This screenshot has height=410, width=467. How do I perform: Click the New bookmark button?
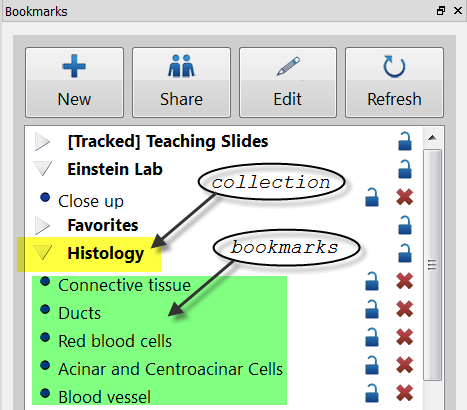(x=74, y=82)
